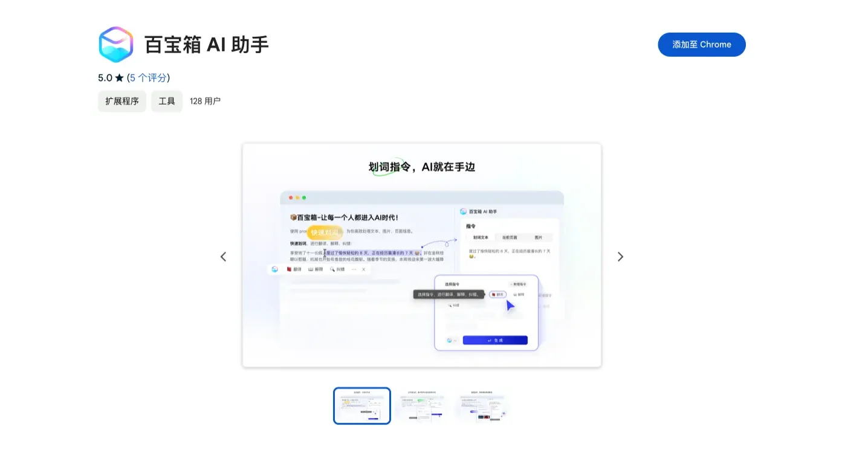Click the 添加至 Chrome button

[701, 44]
